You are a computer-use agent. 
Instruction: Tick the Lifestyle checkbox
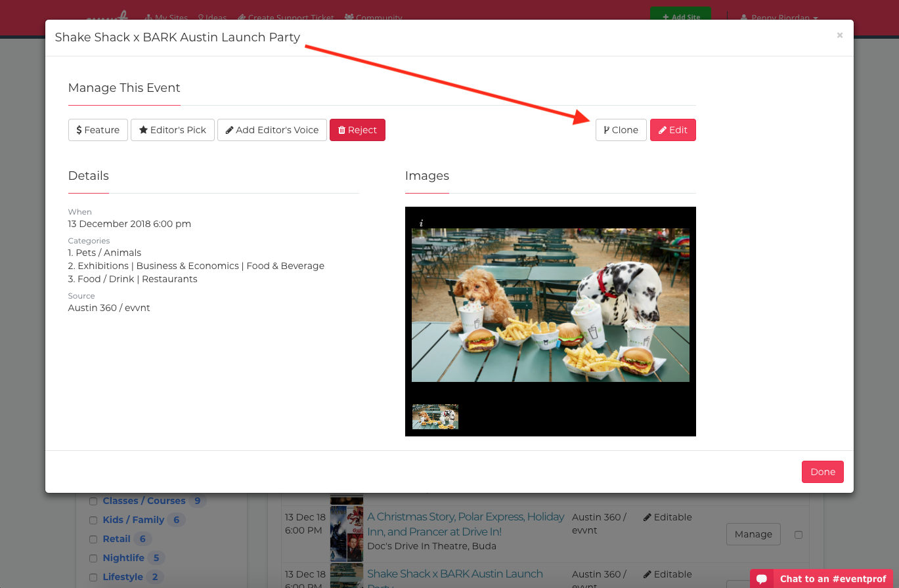point(93,577)
